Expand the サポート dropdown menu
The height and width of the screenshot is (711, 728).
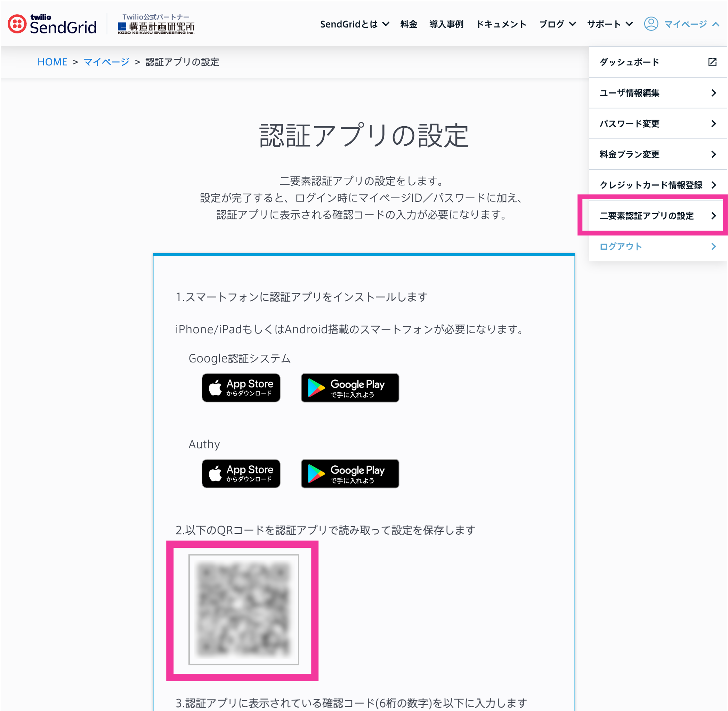coord(610,24)
